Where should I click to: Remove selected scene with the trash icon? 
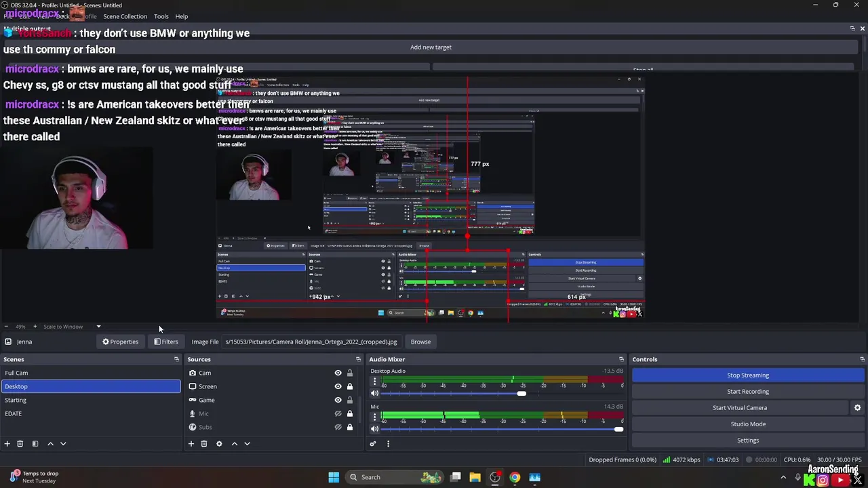coord(20,444)
